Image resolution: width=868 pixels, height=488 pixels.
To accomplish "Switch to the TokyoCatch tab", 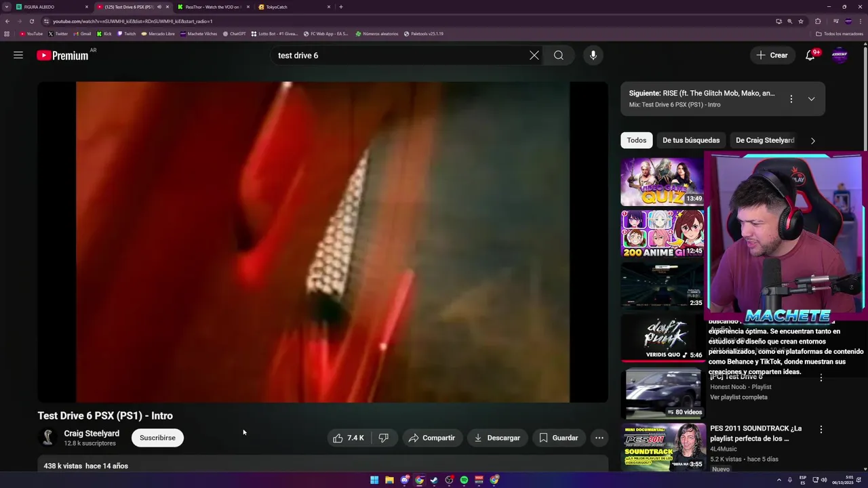I will (x=294, y=7).
